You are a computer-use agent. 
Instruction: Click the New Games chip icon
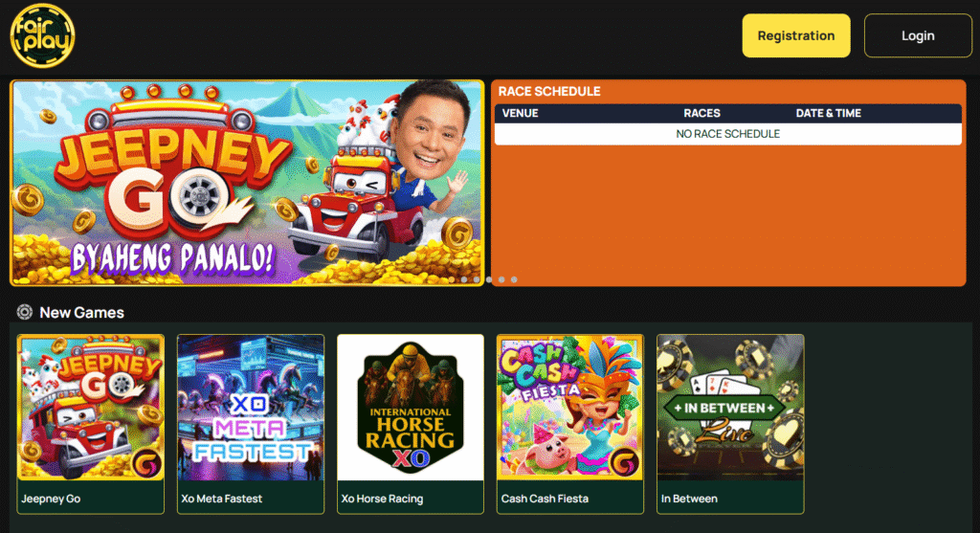click(24, 312)
